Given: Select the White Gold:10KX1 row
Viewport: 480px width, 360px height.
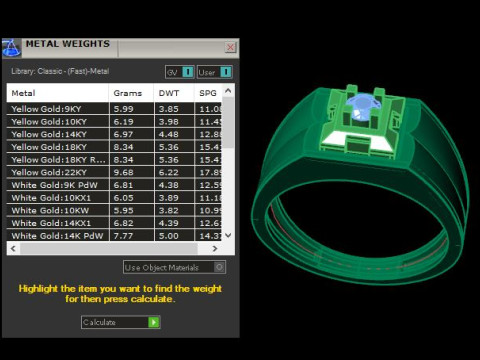Looking at the screenshot, I should [x=114, y=198].
